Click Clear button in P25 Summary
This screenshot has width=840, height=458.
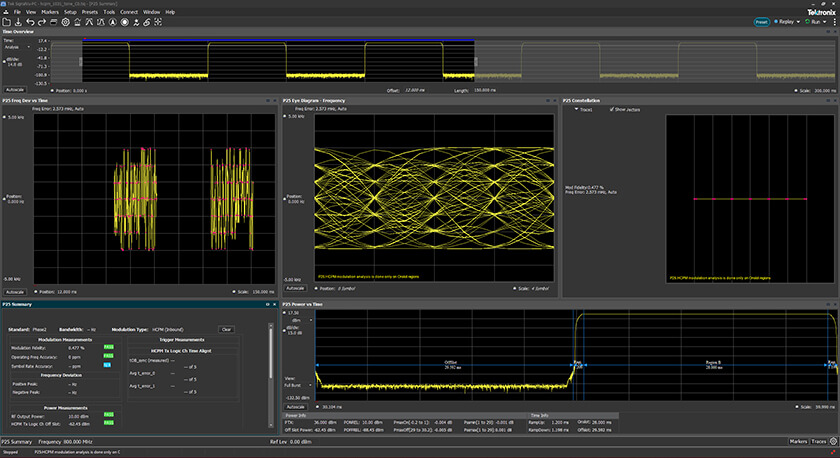coord(226,329)
